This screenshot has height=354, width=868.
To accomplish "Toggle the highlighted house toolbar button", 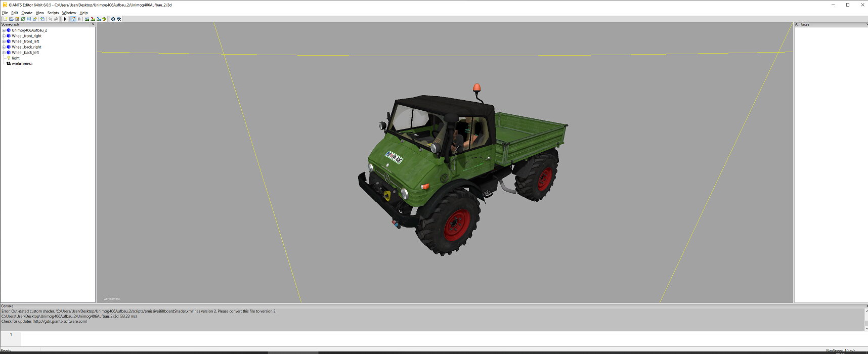I will pos(73,19).
